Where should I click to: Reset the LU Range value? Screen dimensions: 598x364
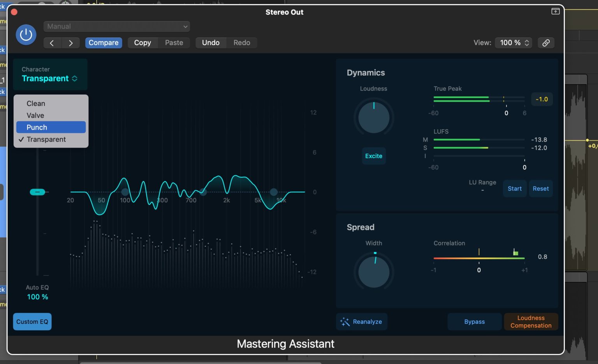[x=541, y=188]
